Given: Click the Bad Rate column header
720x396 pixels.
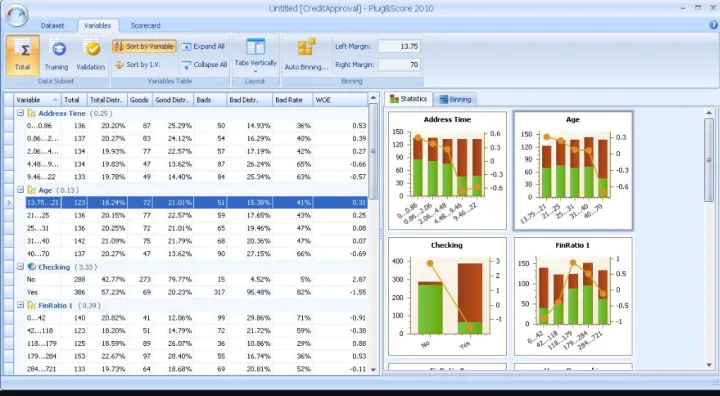Looking at the screenshot, I should coord(292,100).
